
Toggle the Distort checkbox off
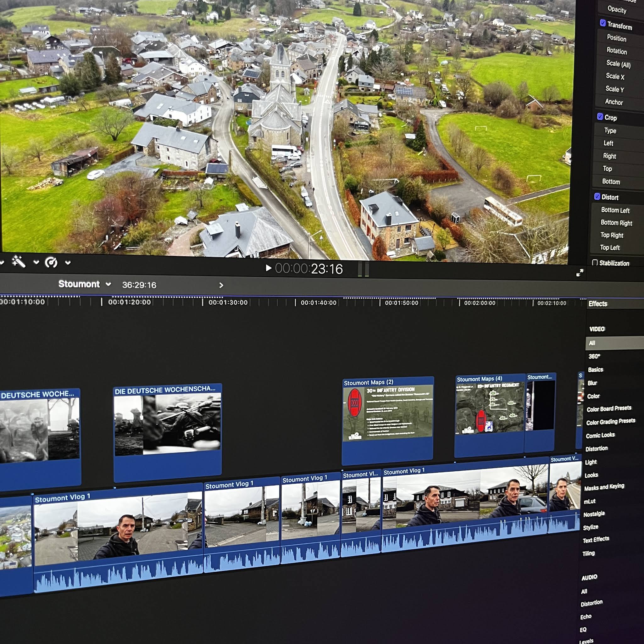597,196
